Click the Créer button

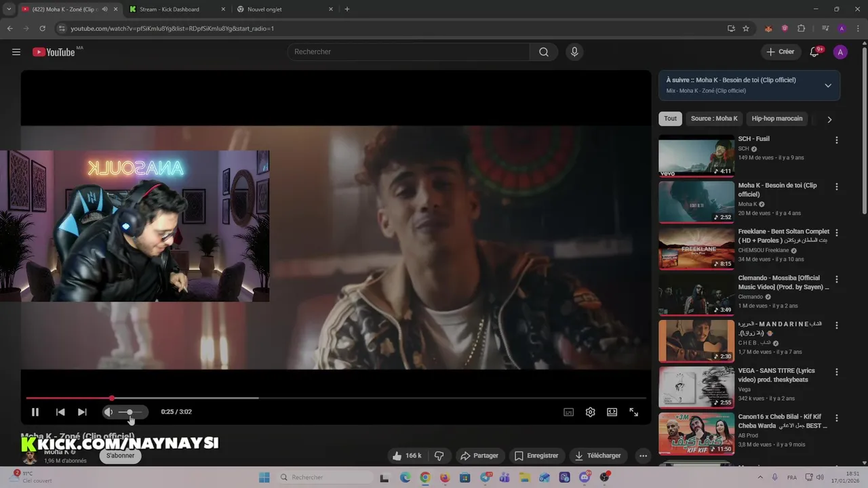tap(781, 52)
